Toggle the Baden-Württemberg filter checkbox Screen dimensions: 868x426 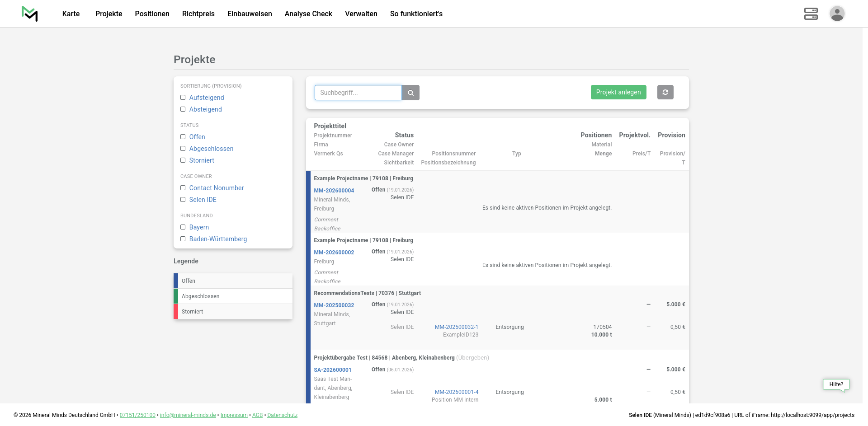(x=183, y=239)
